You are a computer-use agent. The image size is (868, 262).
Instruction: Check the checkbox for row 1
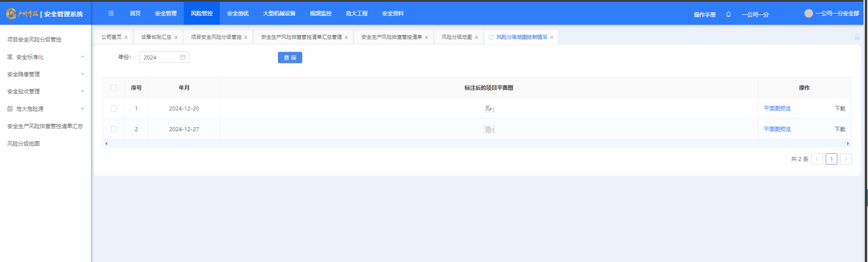114,108
